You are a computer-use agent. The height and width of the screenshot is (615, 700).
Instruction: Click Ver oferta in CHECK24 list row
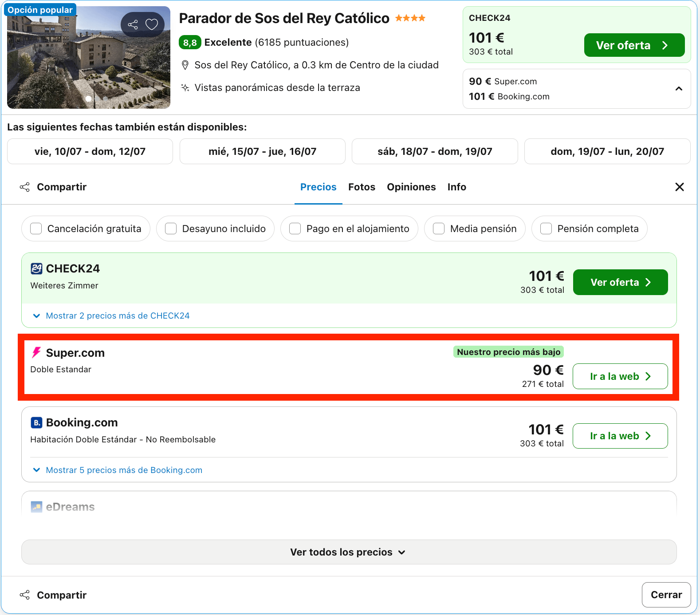coord(620,282)
